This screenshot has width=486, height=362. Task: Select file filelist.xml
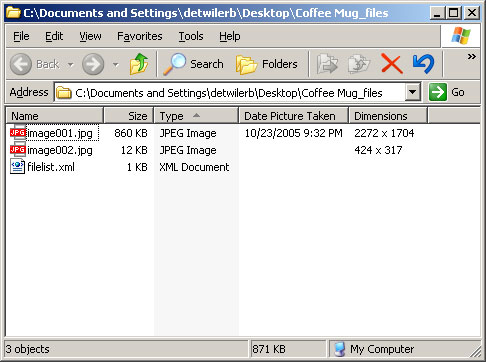(51, 167)
